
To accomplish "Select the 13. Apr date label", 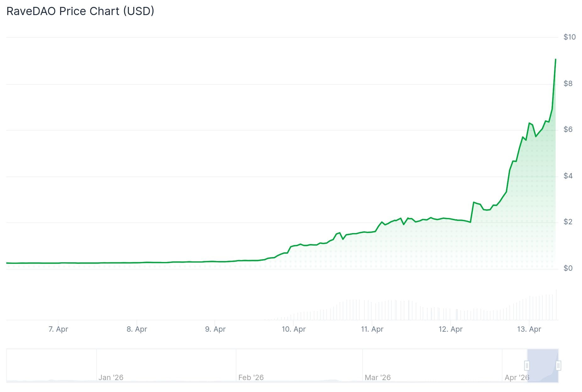I will [x=529, y=329].
